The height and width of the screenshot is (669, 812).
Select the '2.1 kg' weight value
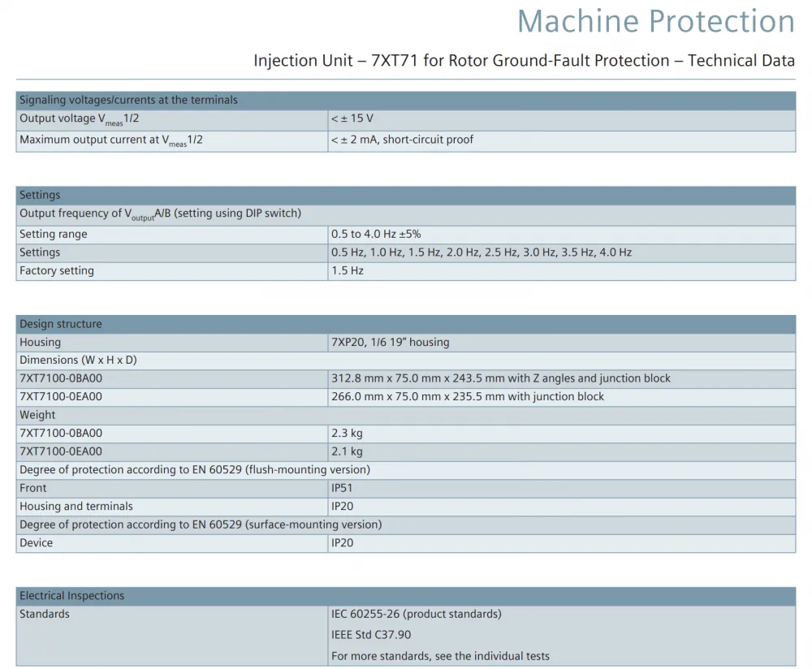click(x=347, y=451)
